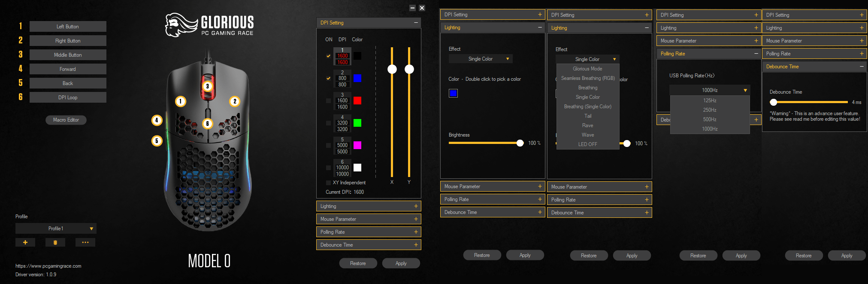Enable DPI level 6 (10000) checkbox

329,168
